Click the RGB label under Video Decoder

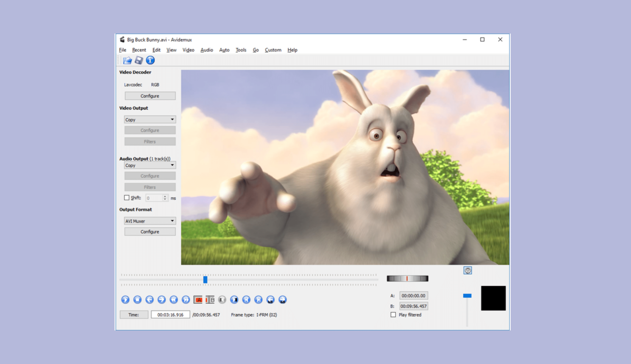point(155,85)
